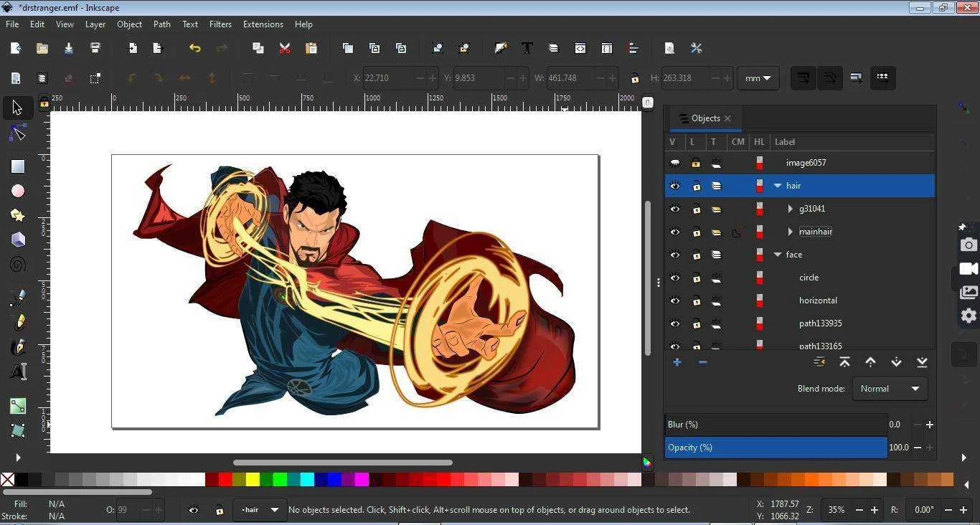Viewport: 980px width, 525px height.
Task: Open the units mm dropdown
Action: pos(758,78)
